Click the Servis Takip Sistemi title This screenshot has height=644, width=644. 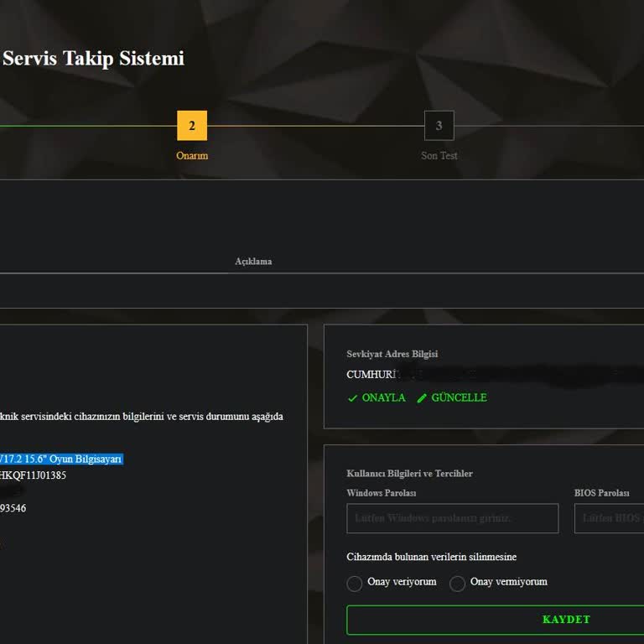click(x=93, y=58)
